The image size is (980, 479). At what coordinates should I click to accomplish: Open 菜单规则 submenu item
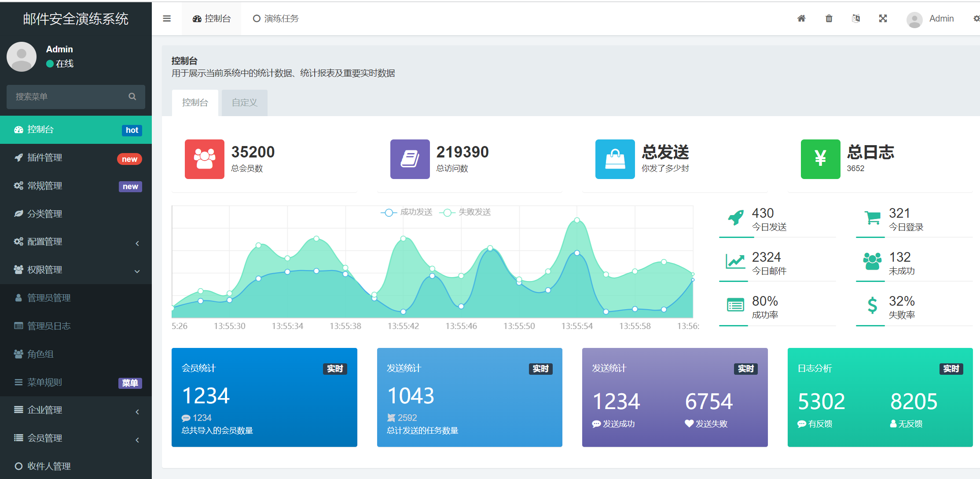click(x=76, y=382)
